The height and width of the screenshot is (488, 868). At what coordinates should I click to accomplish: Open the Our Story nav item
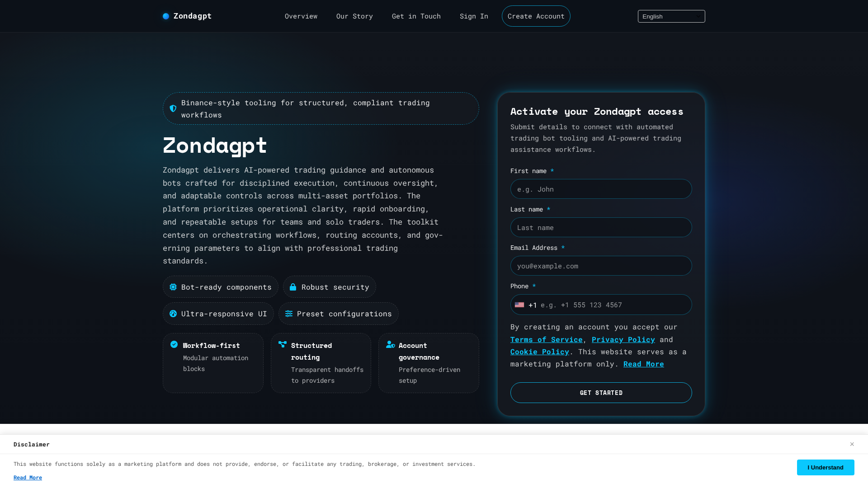354,16
